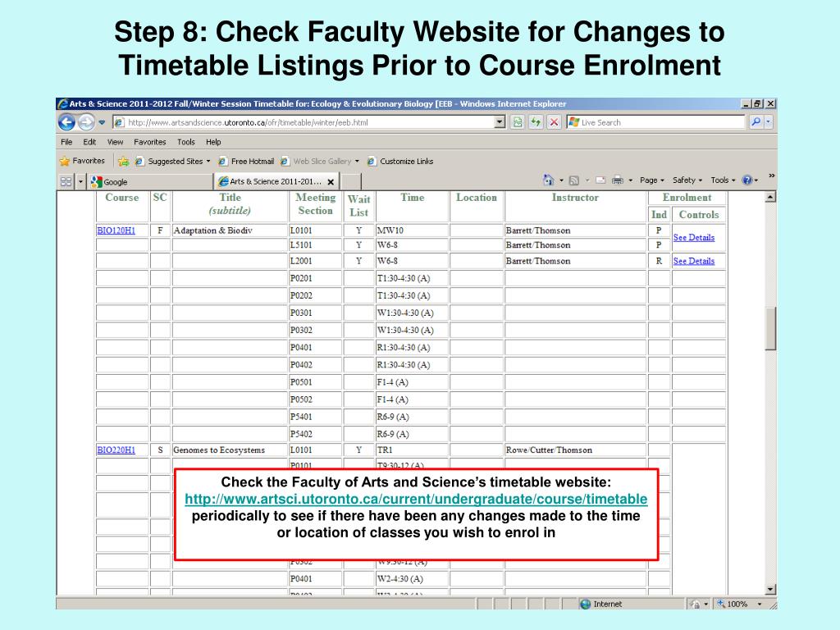Open the tab list dropdown arrow
Image resolution: width=840 pixels, height=630 pixels.
point(81,181)
